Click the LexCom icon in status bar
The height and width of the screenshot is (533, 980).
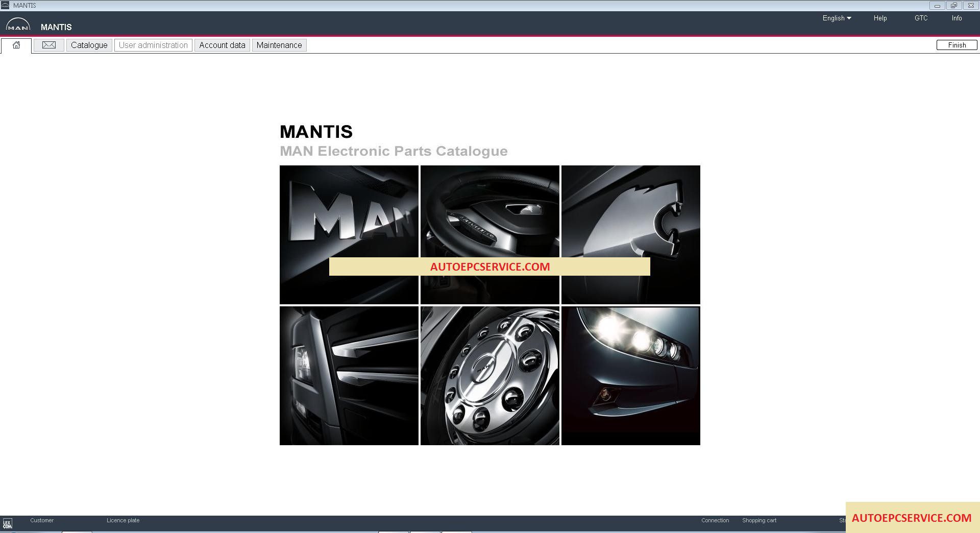tap(7, 524)
